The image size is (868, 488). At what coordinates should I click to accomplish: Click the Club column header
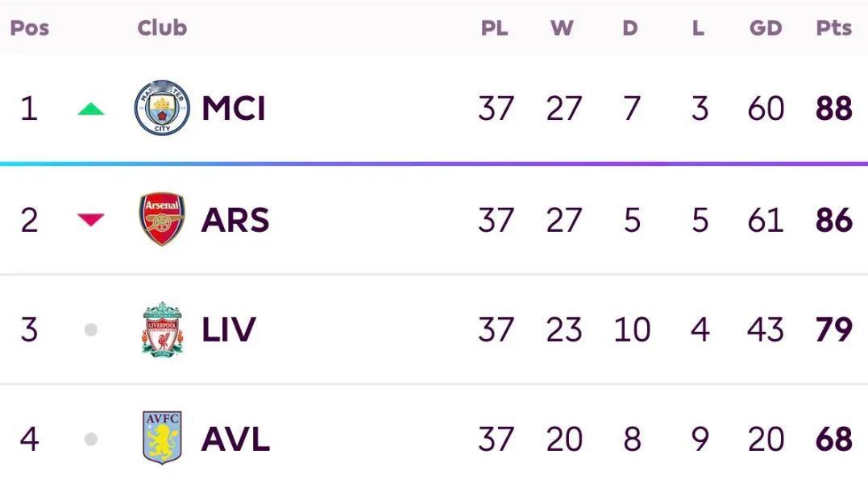pos(162,27)
